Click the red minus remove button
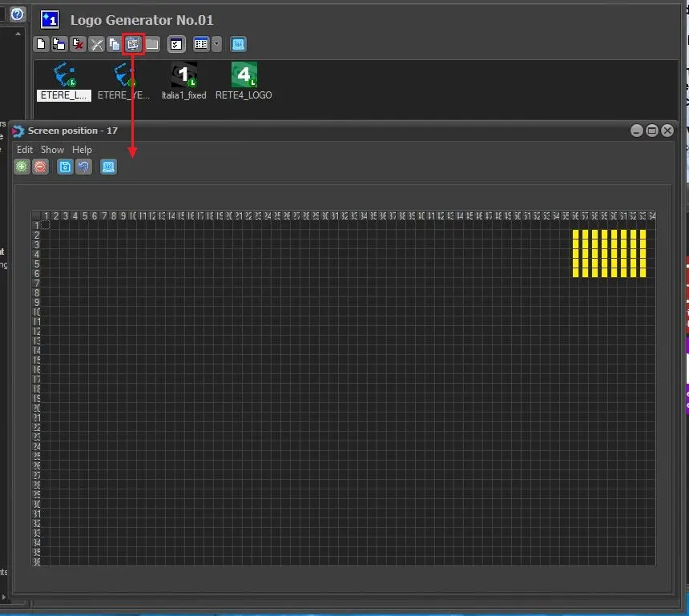689x616 pixels. pyautogui.click(x=40, y=167)
